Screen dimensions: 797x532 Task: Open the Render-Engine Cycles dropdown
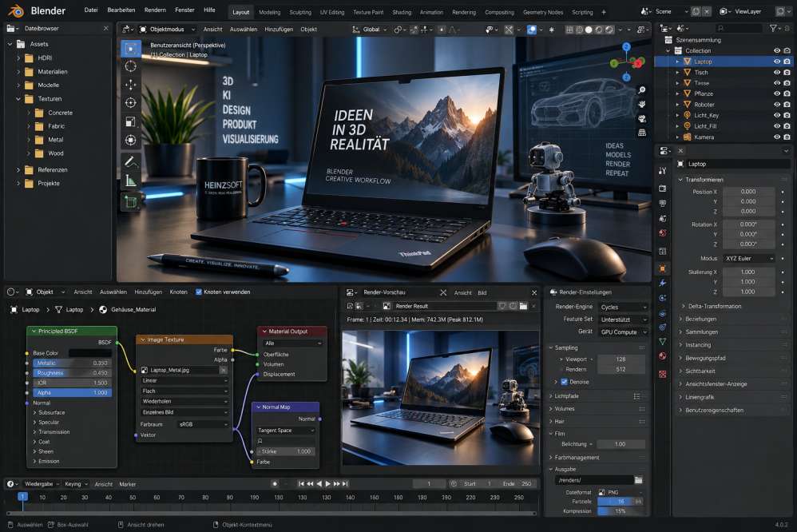pos(623,308)
